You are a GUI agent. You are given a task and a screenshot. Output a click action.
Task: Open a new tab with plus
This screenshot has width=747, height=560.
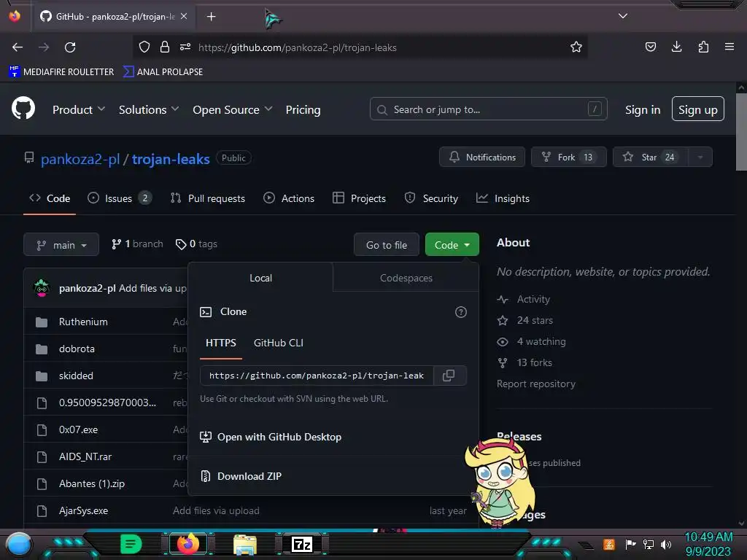(211, 17)
